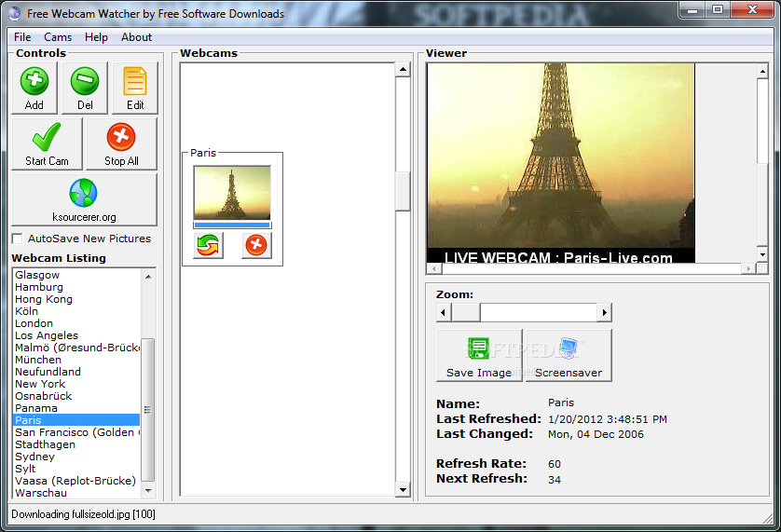Image resolution: width=781 pixels, height=532 pixels.
Task: Click Viewer horizontal scroll left arrow
Action: pyautogui.click(x=434, y=268)
